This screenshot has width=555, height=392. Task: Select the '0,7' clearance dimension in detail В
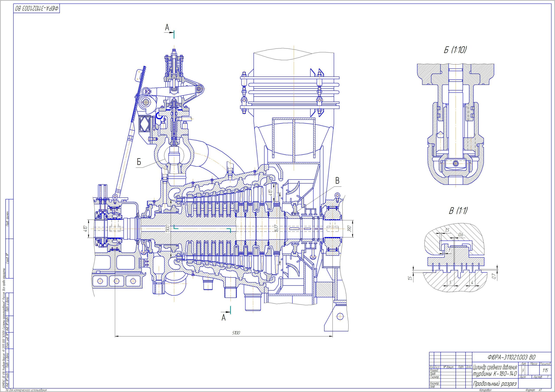494,276
